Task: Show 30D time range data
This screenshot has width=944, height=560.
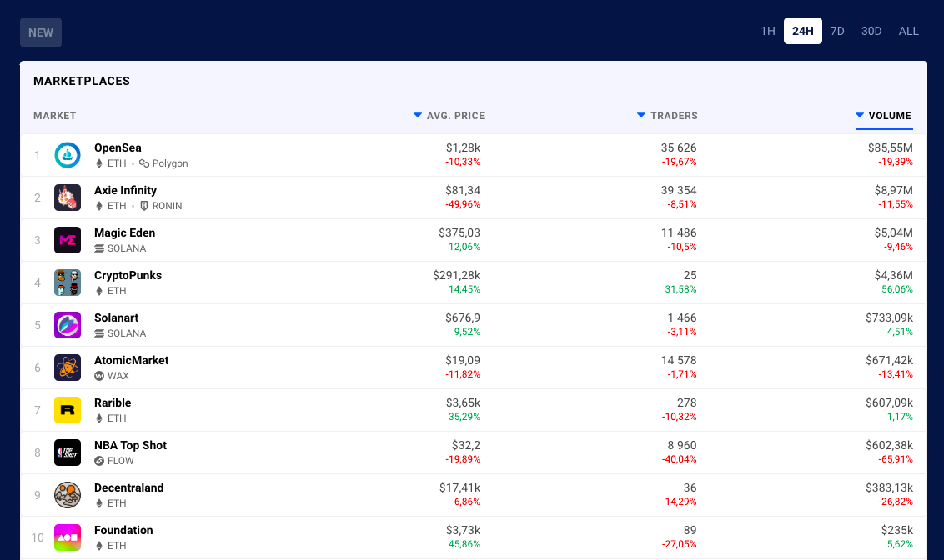Action: (871, 32)
